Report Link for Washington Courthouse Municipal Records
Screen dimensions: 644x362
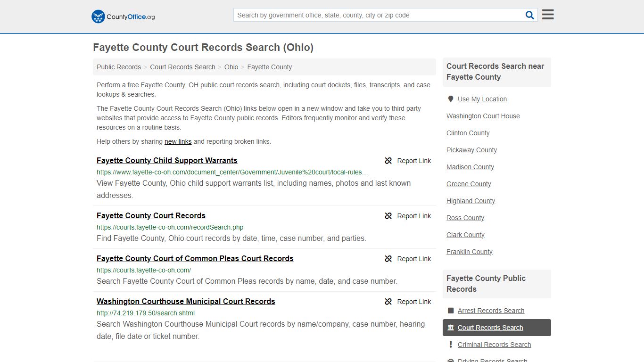(414, 302)
